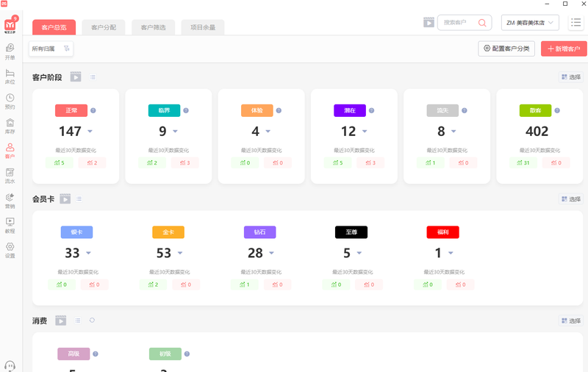The image size is (588, 372).
Task: Open the 预约 appointments section
Action: [x=10, y=101]
